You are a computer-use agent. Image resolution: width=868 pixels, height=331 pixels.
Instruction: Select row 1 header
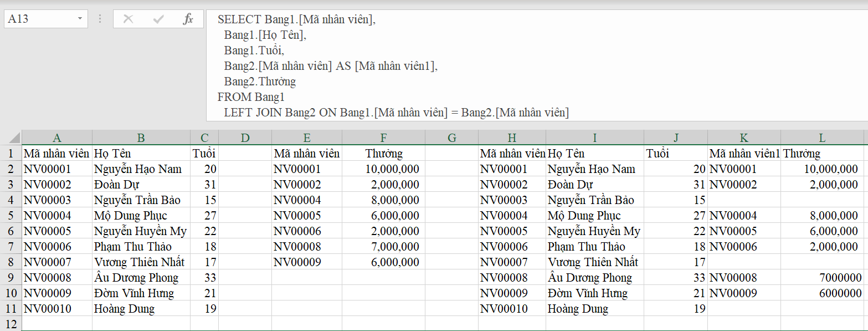pyautogui.click(x=11, y=154)
